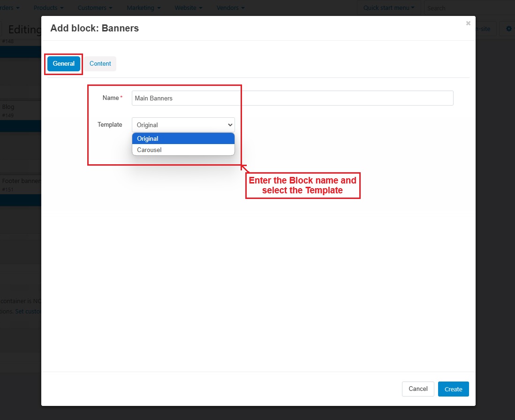The height and width of the screenshot is (420, 515).
Task: Select the Footer banners block
Action: tap(22, 184)
